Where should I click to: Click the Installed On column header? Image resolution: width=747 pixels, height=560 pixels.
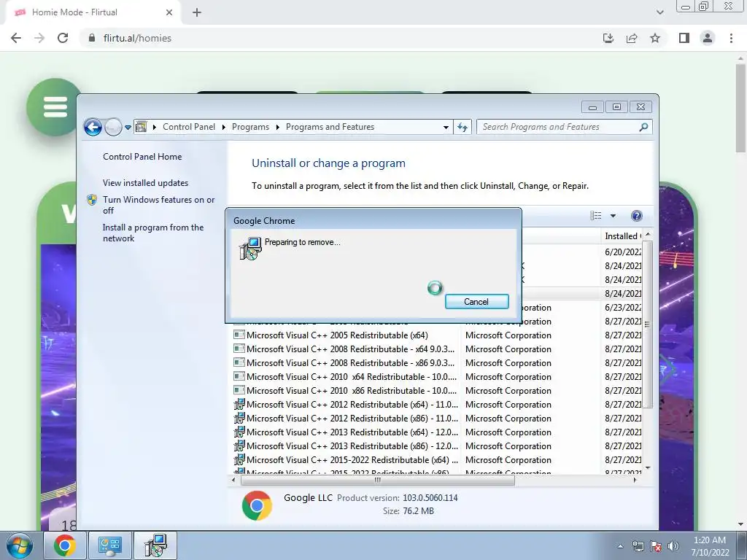point(622,236)
